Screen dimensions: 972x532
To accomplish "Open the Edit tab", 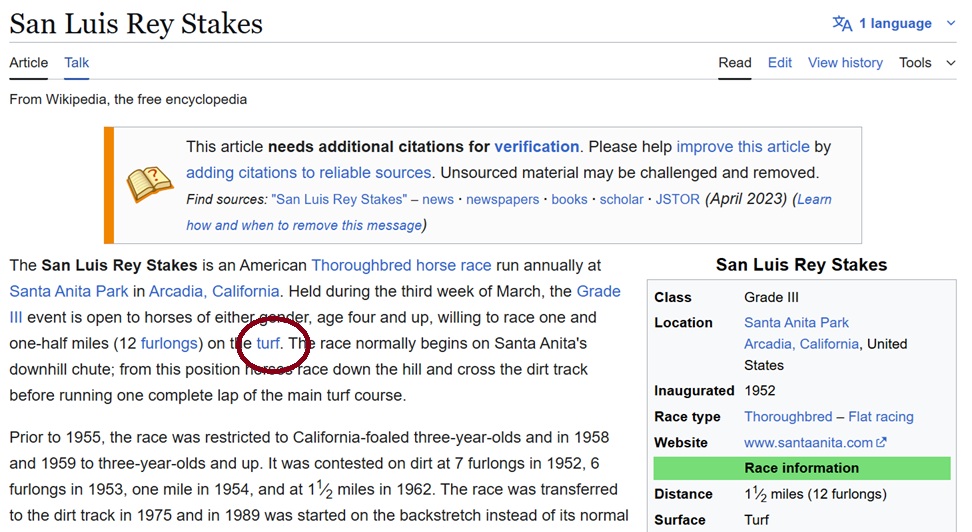I will [780, 63].
